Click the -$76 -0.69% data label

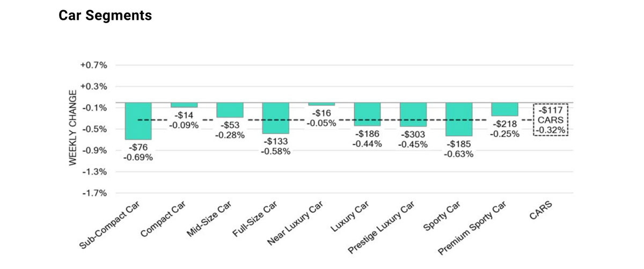[138, 152]
